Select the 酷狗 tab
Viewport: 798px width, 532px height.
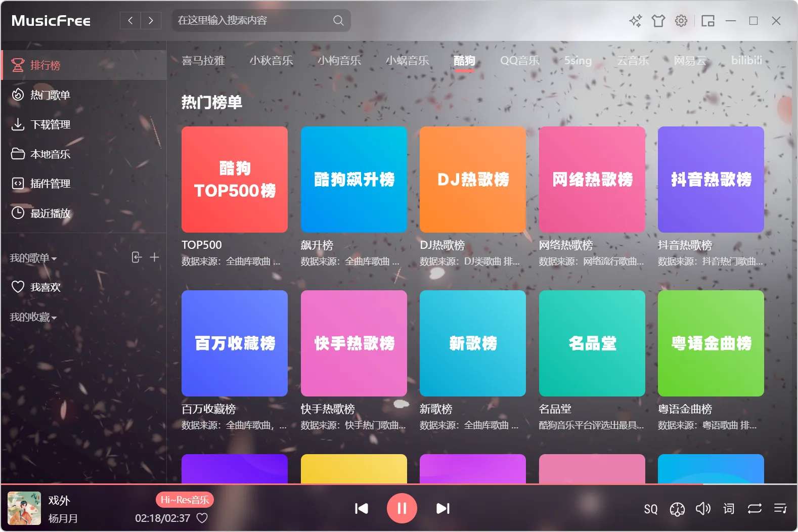[x=464, y=61]
